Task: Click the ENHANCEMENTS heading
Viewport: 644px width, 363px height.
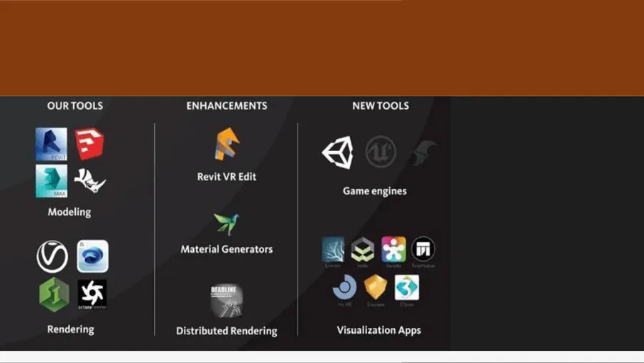Action: click(x=227, y=106)
